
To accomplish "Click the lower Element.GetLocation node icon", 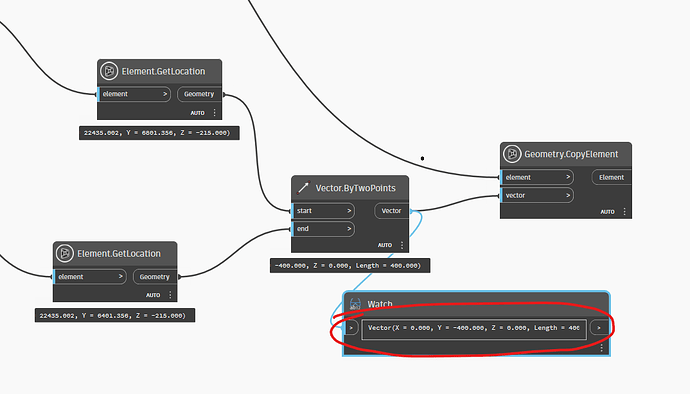I will [65, 254].
